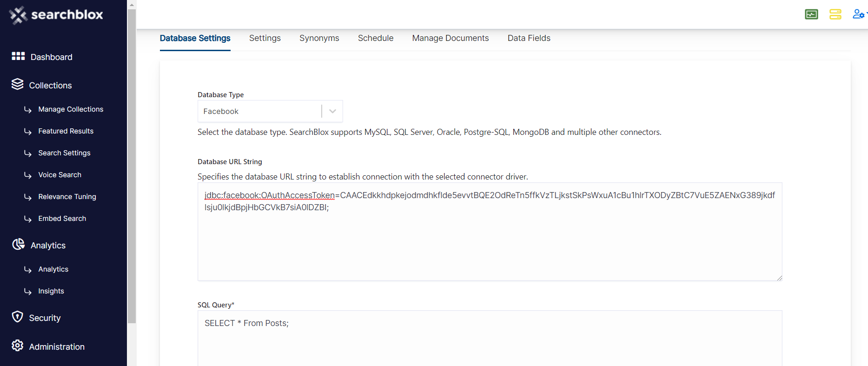
Task: Open Embed Search link
Action: [62, 219]
